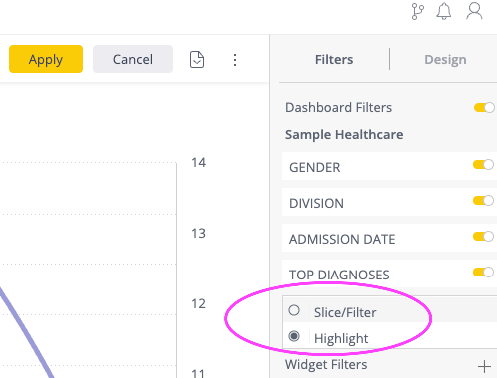This screenshot has height=378, width=497.
Task: Switch to the Filters tab
Action: pyautogui.click(x=334, y=59)
